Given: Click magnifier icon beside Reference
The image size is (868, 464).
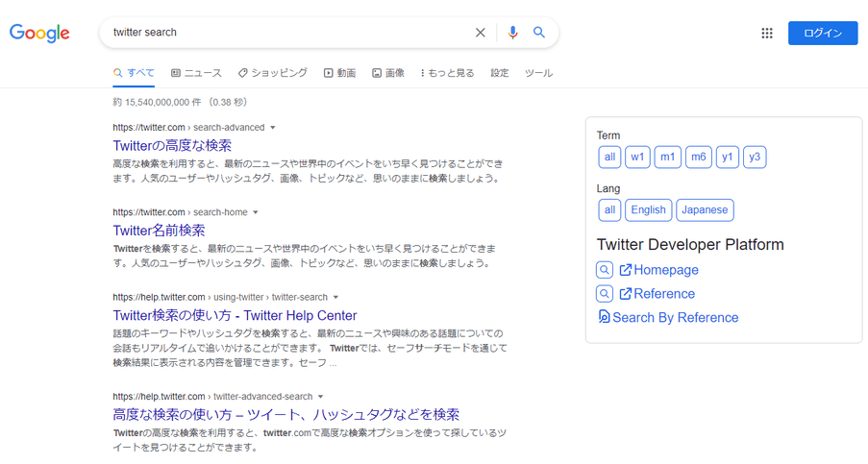Looking at the screenshot, I should click(605, 294).
